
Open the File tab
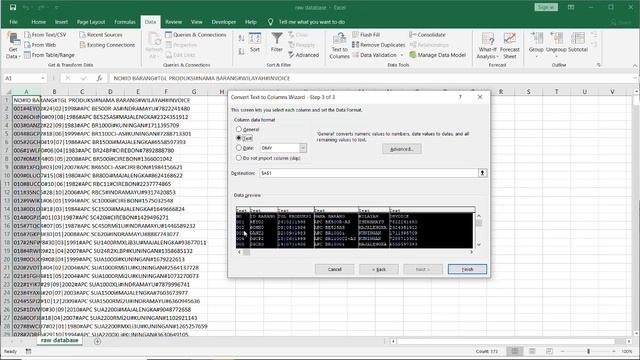point(13,22)
